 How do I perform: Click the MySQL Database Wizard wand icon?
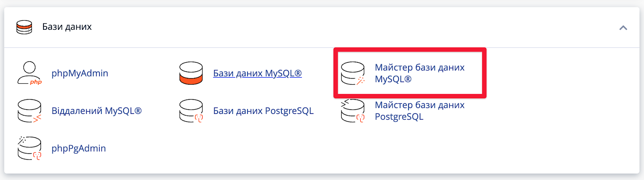tap(353, 73)
